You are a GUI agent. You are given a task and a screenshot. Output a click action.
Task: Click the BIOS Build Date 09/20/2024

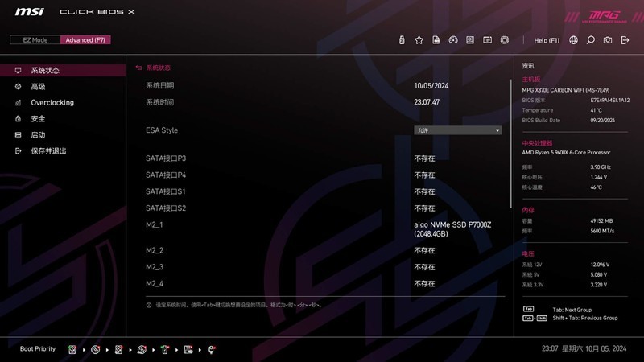click(x=602, y=120)
